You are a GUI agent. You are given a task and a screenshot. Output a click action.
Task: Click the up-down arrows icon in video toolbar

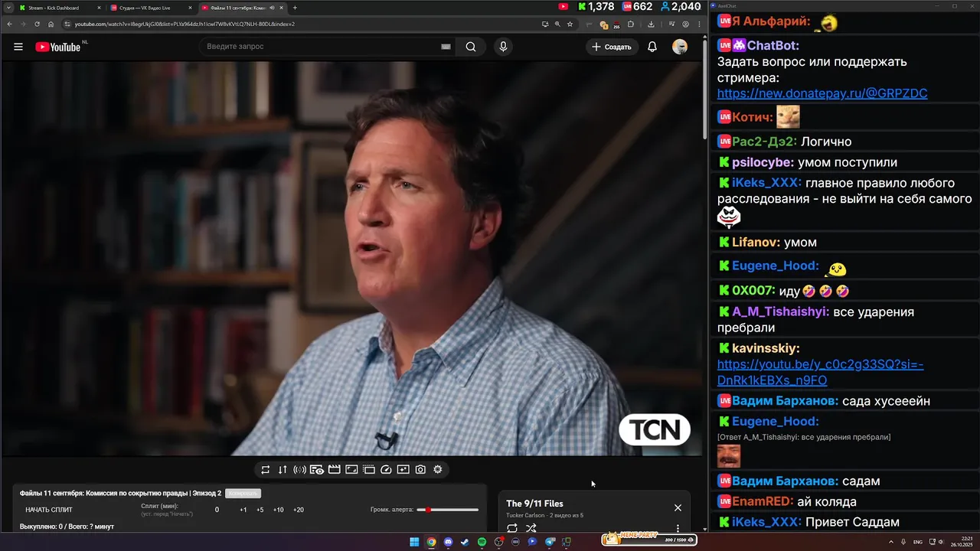point(283,469)
